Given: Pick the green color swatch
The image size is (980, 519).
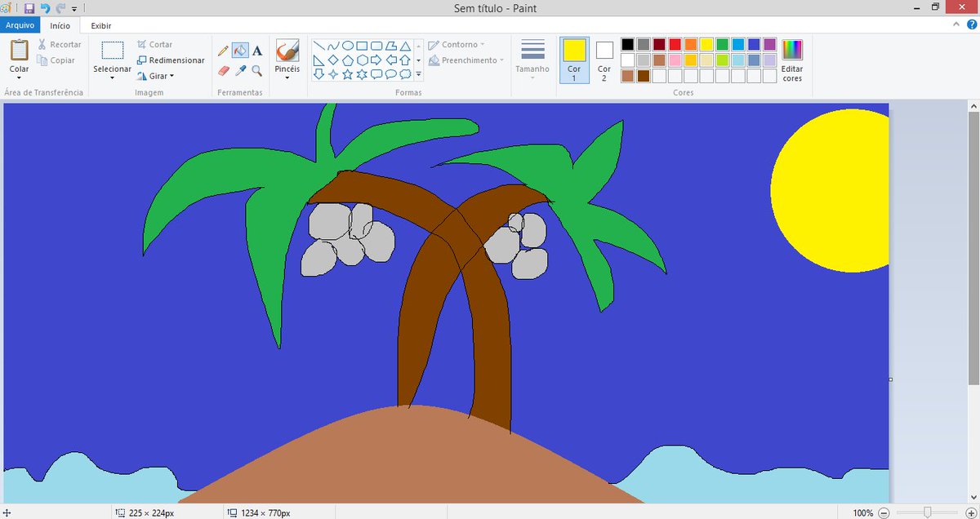Looking at the screenshot, I should click(722, 44).
